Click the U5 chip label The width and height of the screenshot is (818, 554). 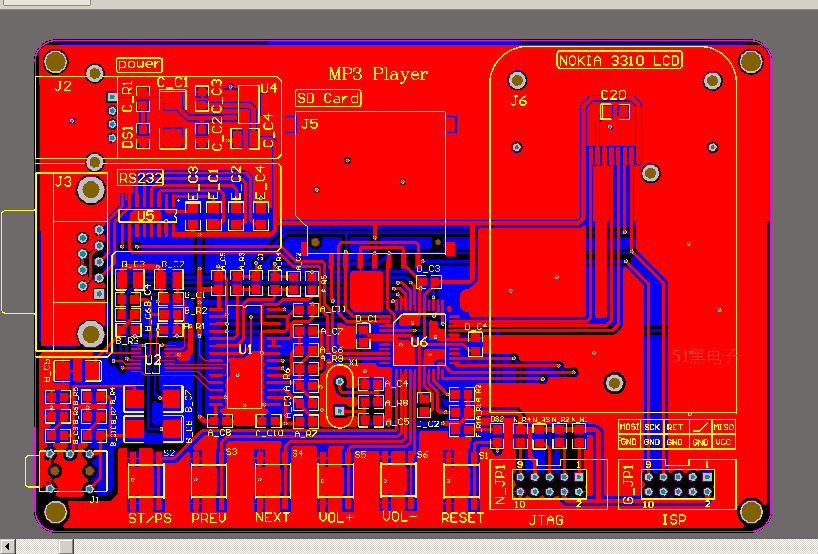click(146, 216)
